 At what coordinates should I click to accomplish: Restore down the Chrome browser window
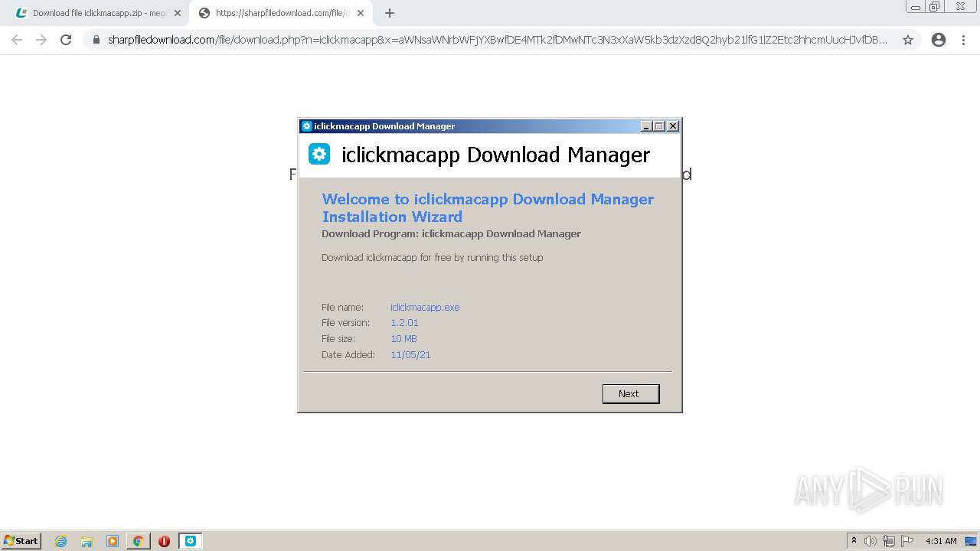pyautogui.click(x=935, y=6)
